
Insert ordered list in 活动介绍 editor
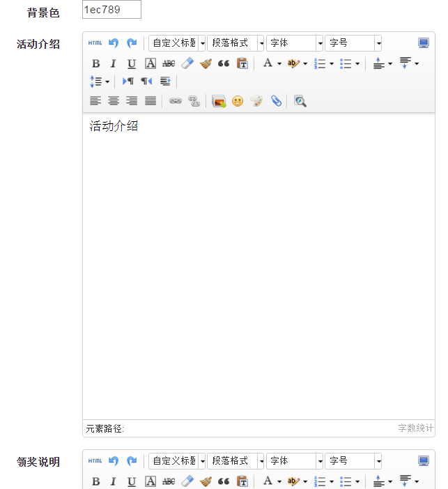click(x=320, y=63)
